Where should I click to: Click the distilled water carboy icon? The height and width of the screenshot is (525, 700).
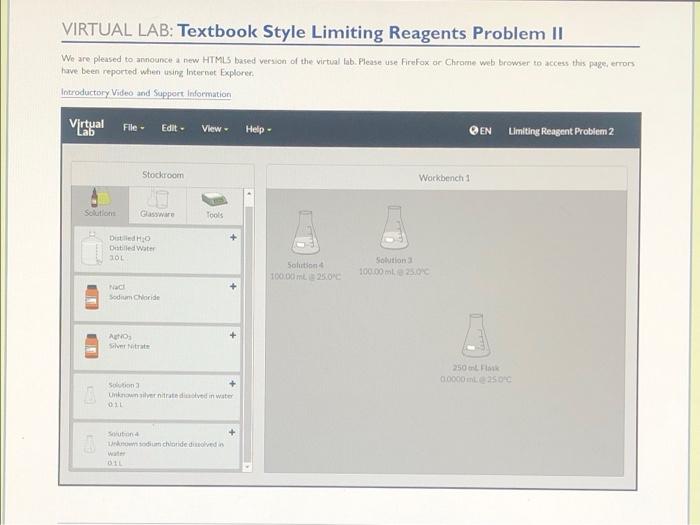point(92,248)
